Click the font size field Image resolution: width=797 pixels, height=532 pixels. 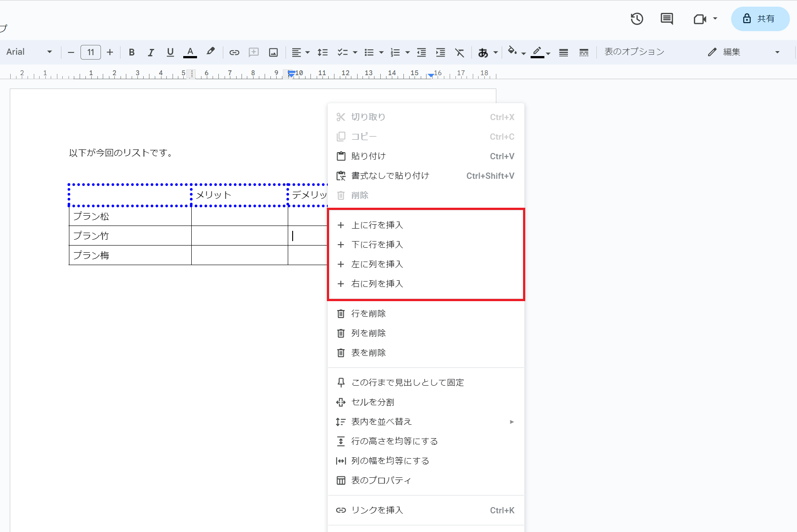(91, 52)
